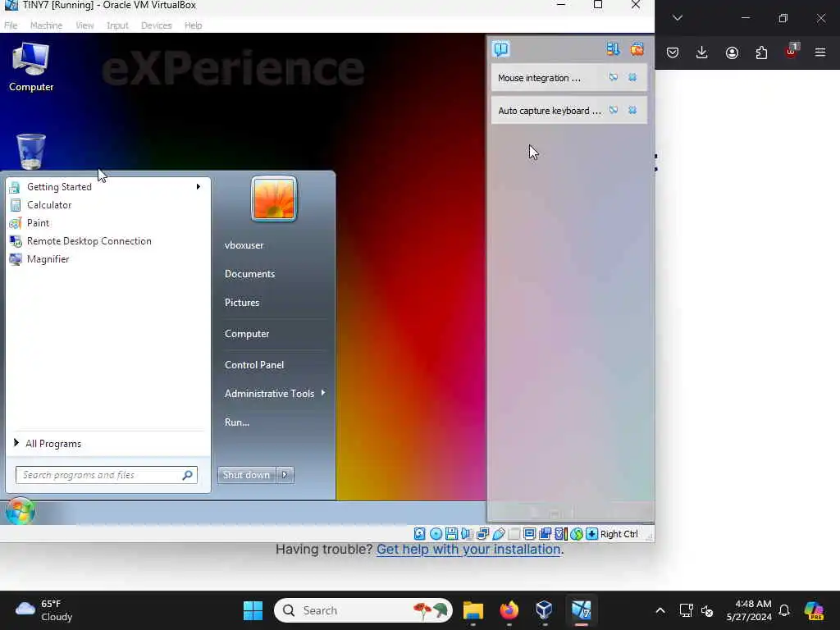Viewport: 840px width, 630px height.
Task: Open the VirtualBox View menu
Action: click(84, 25)
